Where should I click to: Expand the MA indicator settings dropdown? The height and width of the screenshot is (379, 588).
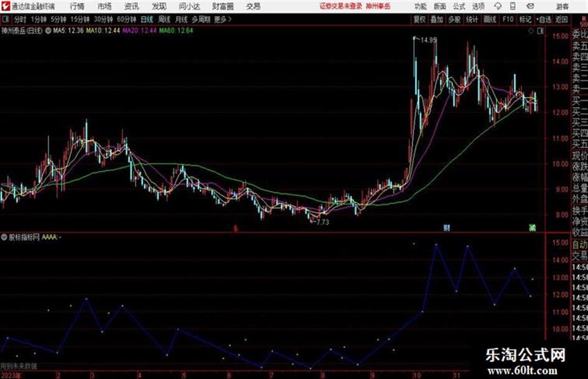[49, 30]
